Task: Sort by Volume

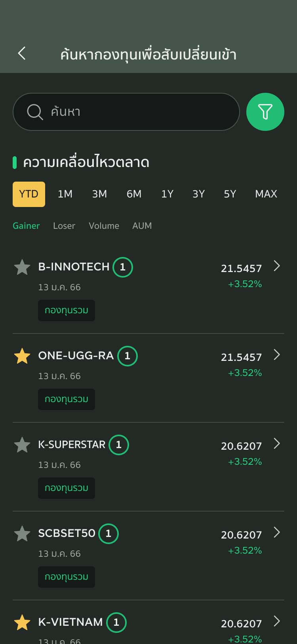Action: point(104,226)
